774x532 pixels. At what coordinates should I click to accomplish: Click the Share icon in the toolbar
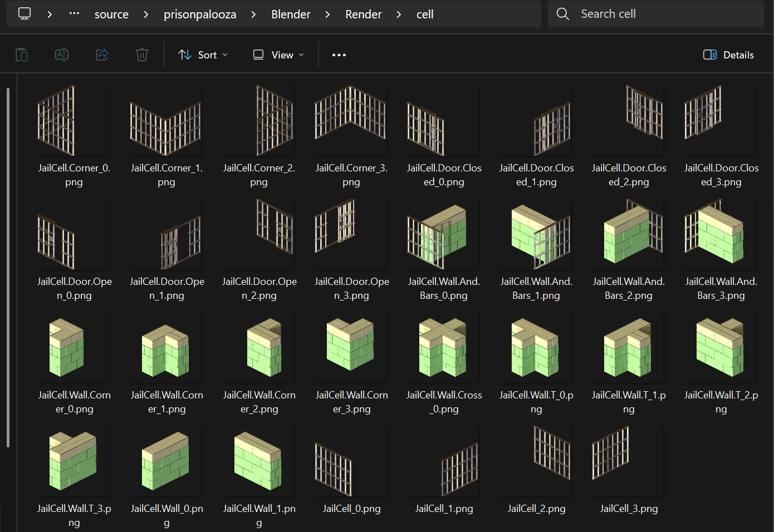[x=102, y=55]
